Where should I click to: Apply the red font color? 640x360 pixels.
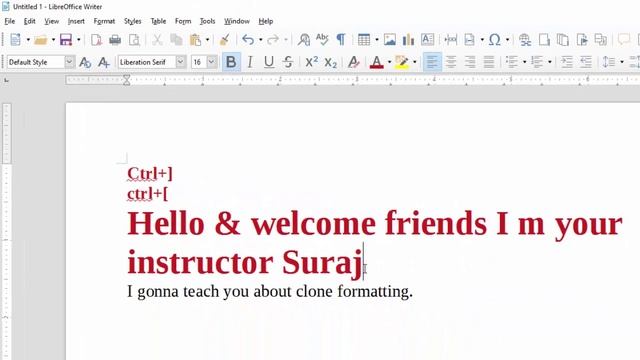(376, 62)
